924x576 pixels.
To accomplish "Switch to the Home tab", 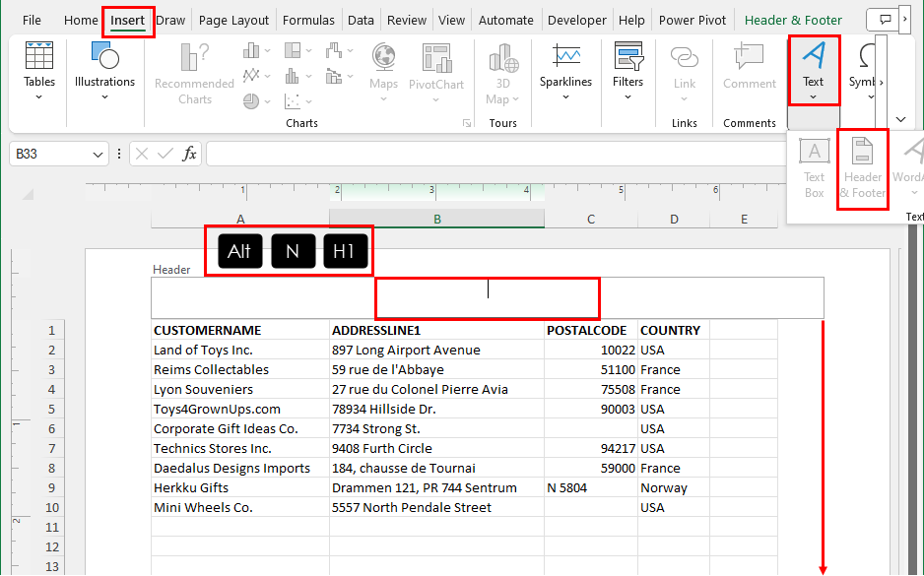I will [x=81, y=20].
